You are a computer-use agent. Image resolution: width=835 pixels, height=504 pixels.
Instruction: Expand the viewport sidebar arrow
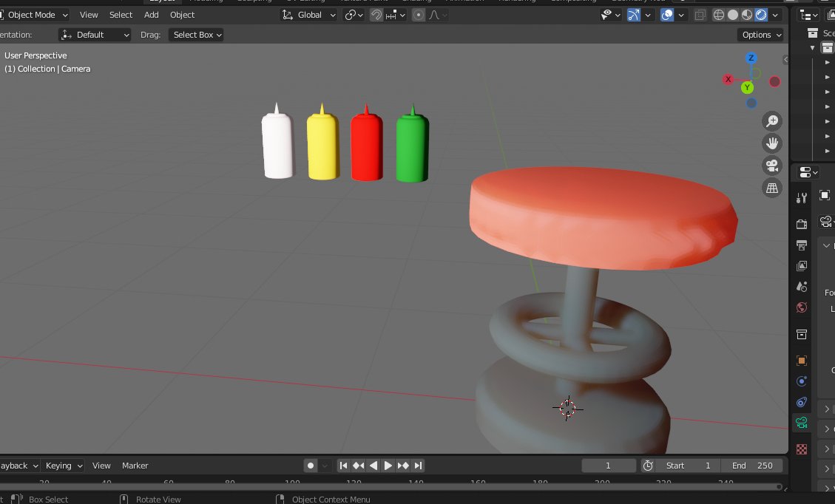pos(785,60)
